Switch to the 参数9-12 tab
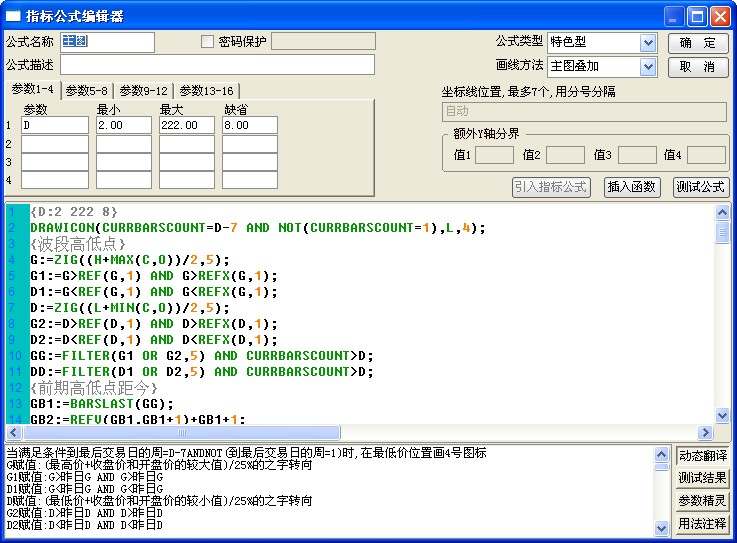The width and height of the screenshot is (737, 543). [x=143, y=91]
